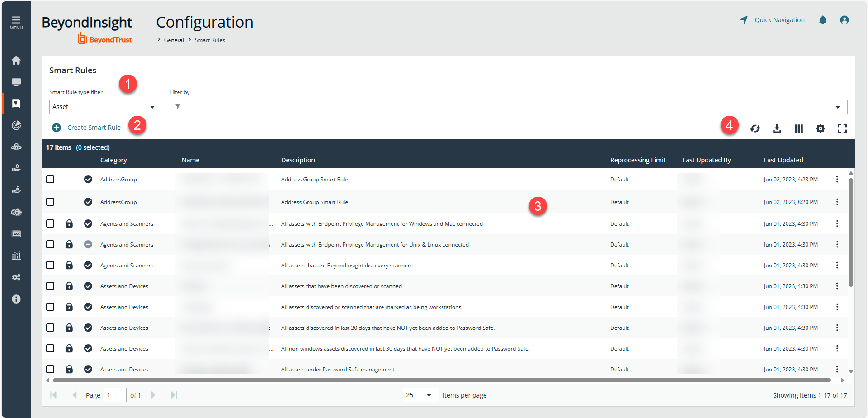Viewport: 868px width, 418px height.
Task: Check the under Password Safe management row
Action: (x=50, y=369)
